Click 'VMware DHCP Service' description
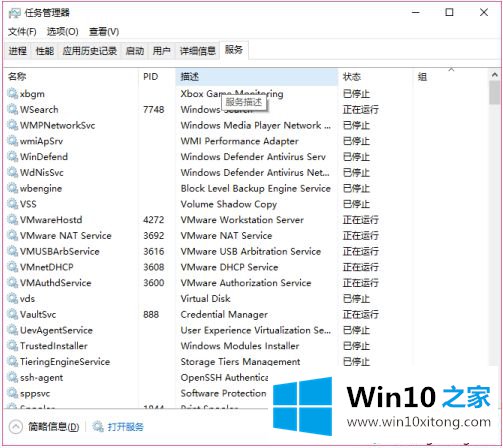 coord(229,267)
